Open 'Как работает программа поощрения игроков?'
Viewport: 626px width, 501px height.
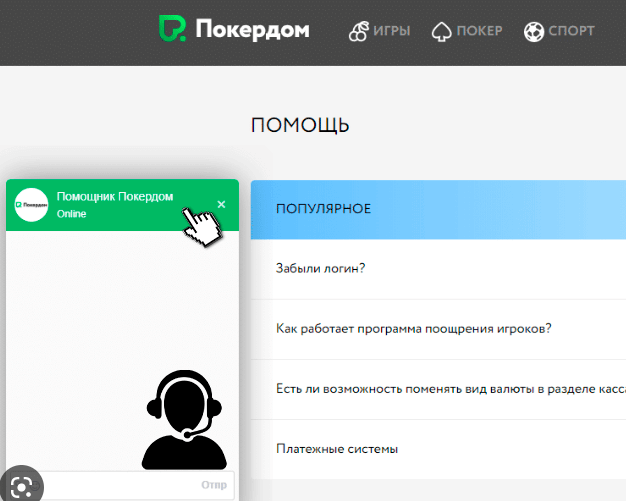tap(438, 329)
